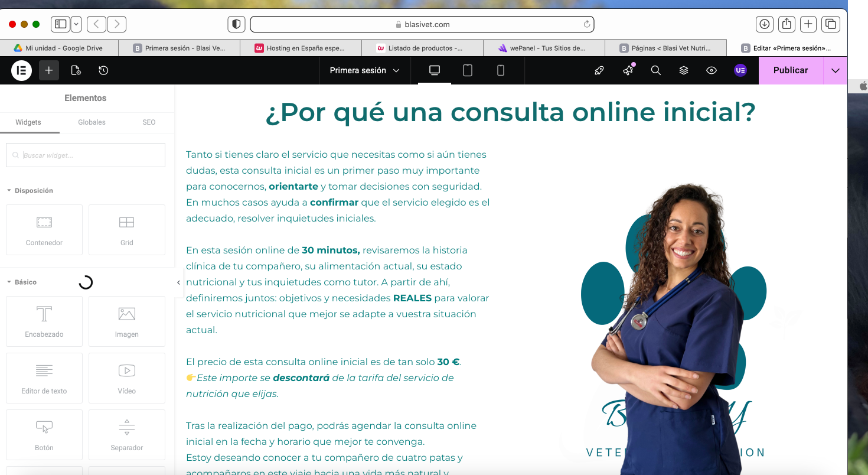
Task: Toggle the preview changes eye icon
Action: (x=712, y=70)
